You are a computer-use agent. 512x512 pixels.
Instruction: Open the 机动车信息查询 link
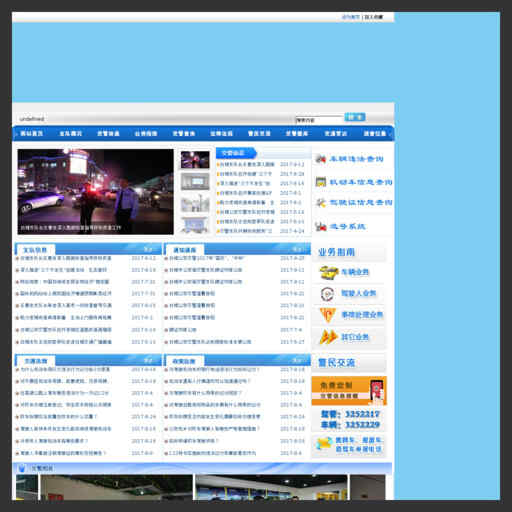coord(361,182)
